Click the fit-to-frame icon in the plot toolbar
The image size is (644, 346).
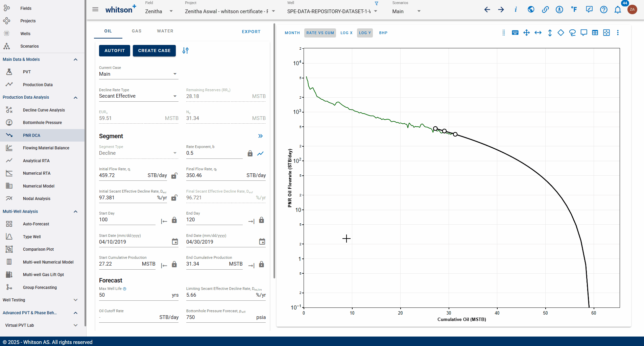pos(606,33)
